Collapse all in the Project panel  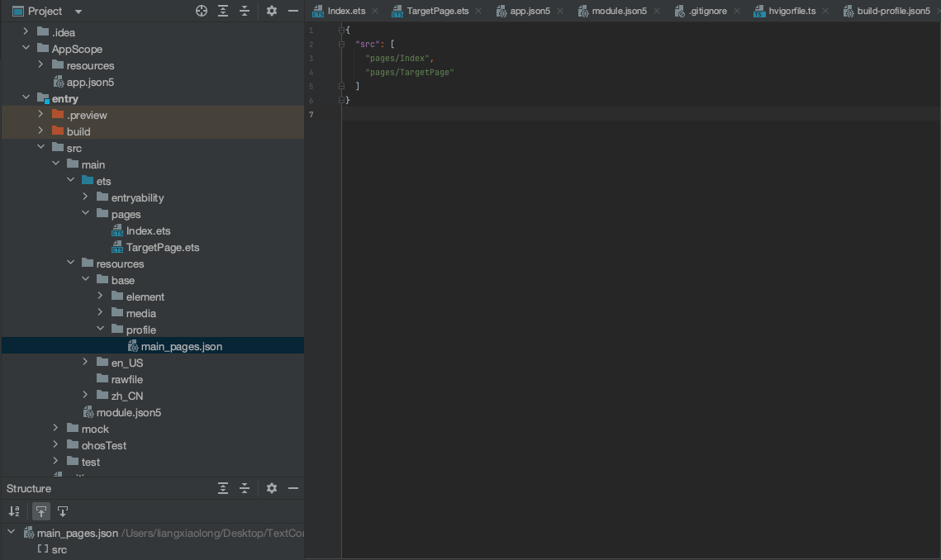[x=245, y=11]
